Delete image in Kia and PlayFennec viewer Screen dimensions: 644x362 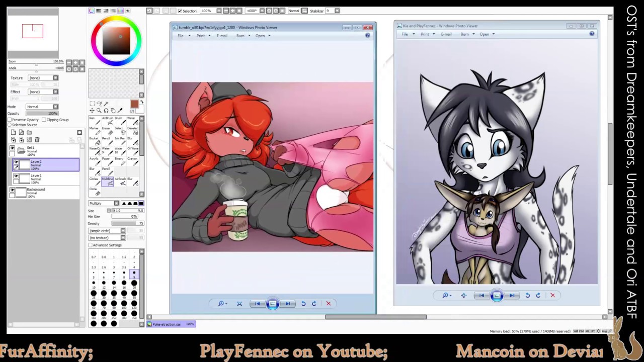(552, 295)
